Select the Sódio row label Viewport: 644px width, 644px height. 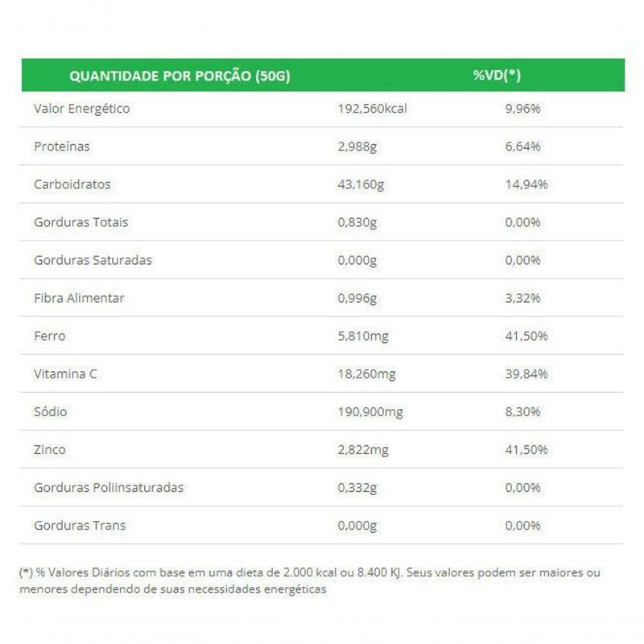[x=51, y=411]
